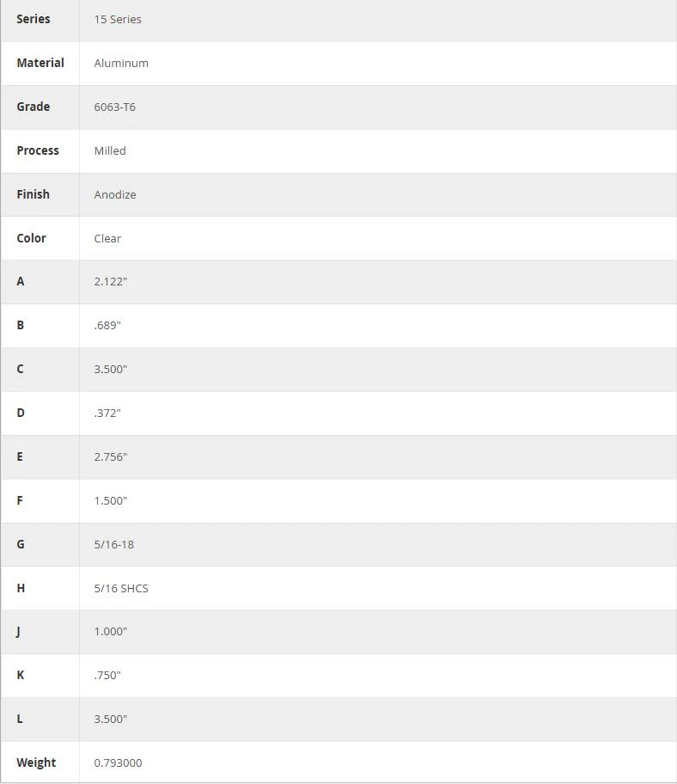Click dimension B value .689"
The height and width of the screenshot is (784, 677).
[x=107, y=326]
